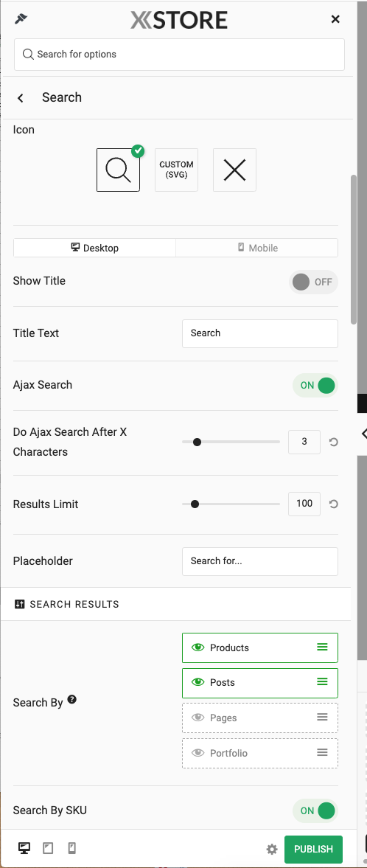Image resolution: width=367 pixels, height=868 pixels.
Task: Choose the Custom (SVG) icon option
Action: click(177, 170)
